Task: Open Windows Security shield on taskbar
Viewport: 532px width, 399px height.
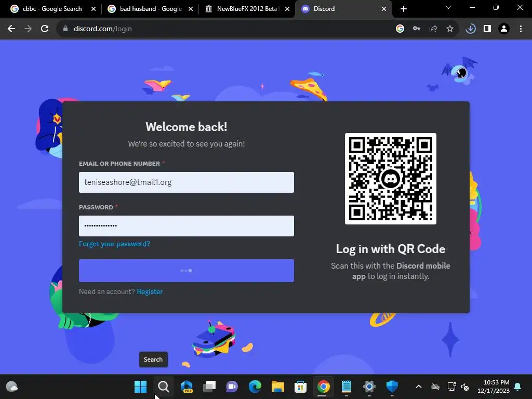Action: 392,387
